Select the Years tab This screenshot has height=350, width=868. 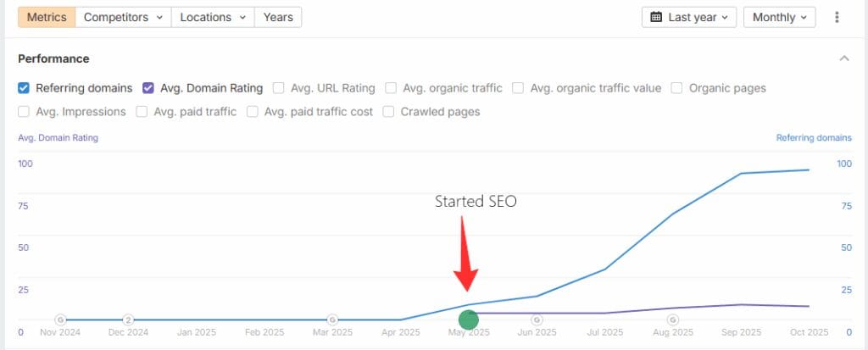click(x=278, y=17)
